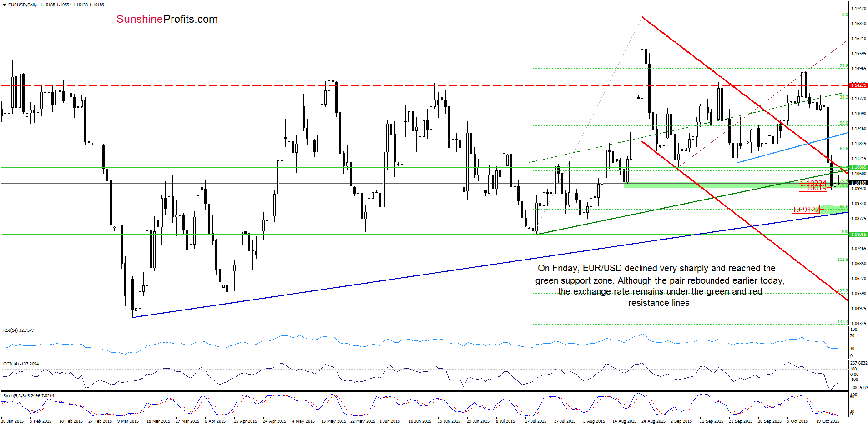Select the annotation text about Friday's EUR/USD decline

click(660, 285)
